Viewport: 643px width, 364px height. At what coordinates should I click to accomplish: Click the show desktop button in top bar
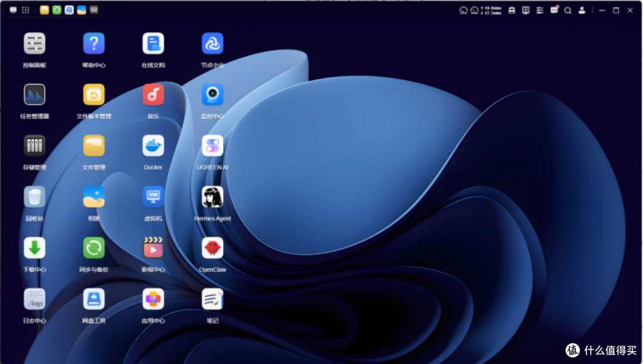[x=13, y=10]
